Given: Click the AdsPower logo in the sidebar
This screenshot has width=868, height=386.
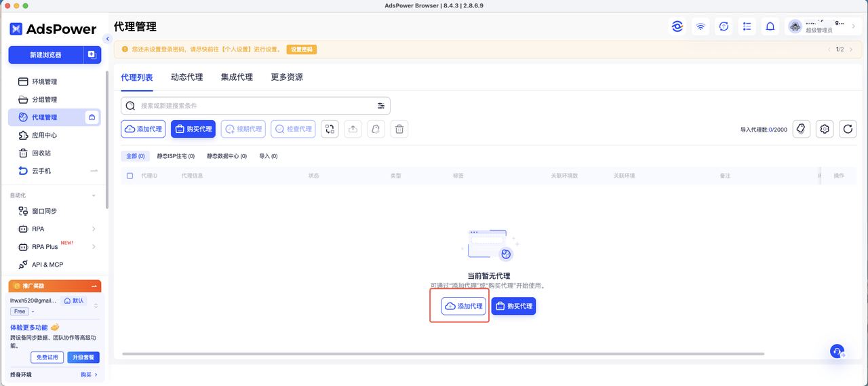Looking at the screenshot, I should (53, 29).
